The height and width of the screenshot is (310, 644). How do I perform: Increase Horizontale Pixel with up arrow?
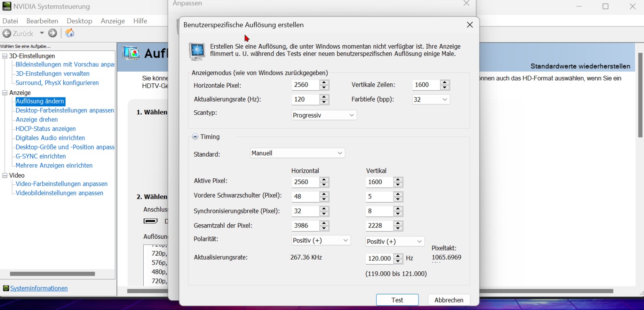click(x=324, y=83)
